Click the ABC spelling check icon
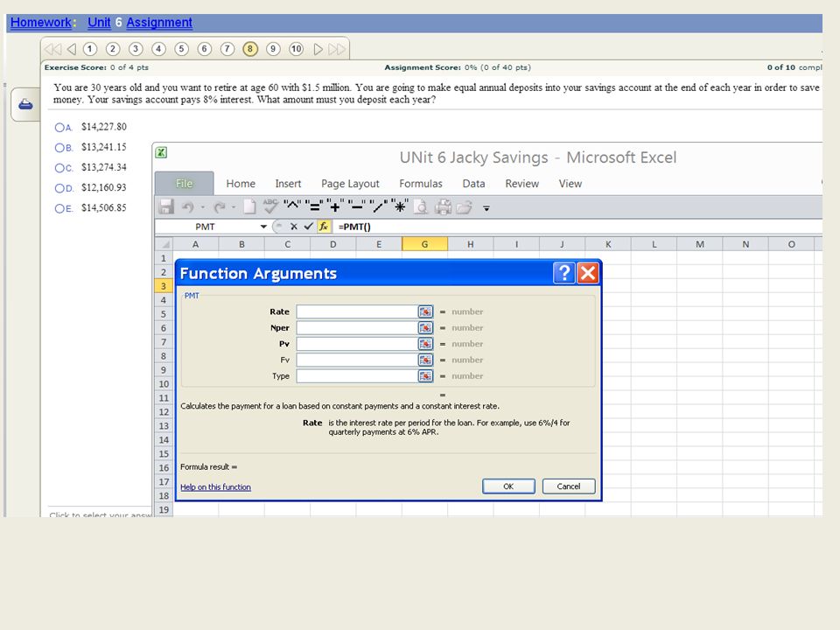This screenshot has width=840, height=630. point(270,206)
